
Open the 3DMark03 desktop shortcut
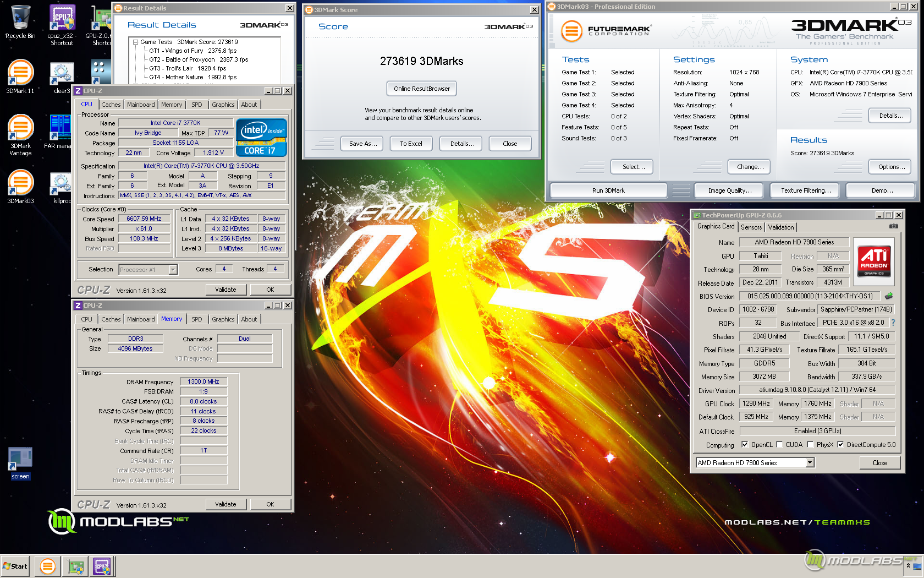point(20,187)
